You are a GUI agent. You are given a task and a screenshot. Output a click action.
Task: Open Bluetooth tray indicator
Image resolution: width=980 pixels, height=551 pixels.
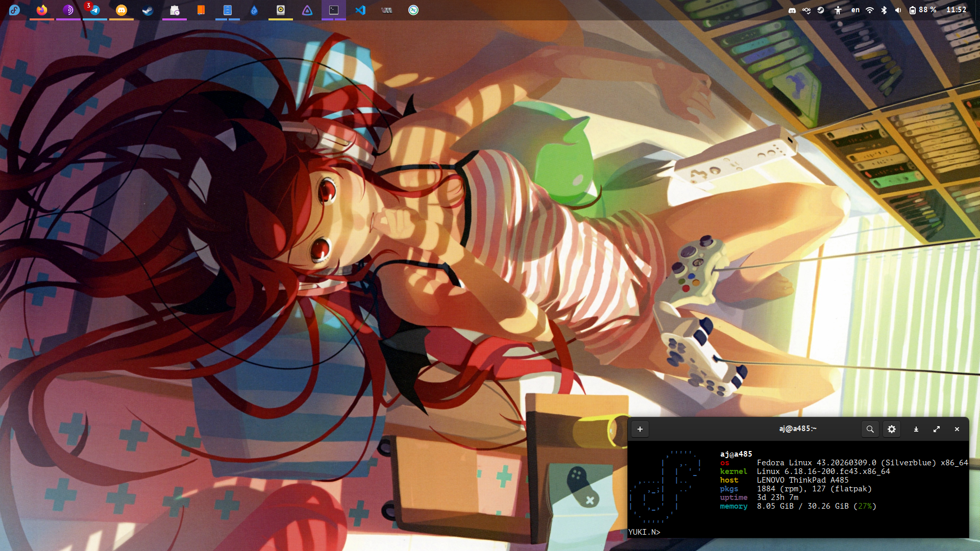pos(884,10)
